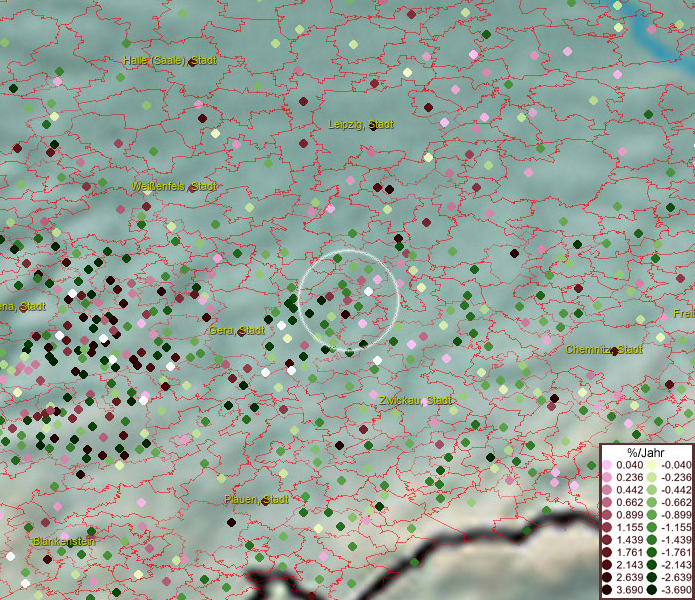
Task: Click the 0.442 legend color swatch
Action: click(607, 490)
